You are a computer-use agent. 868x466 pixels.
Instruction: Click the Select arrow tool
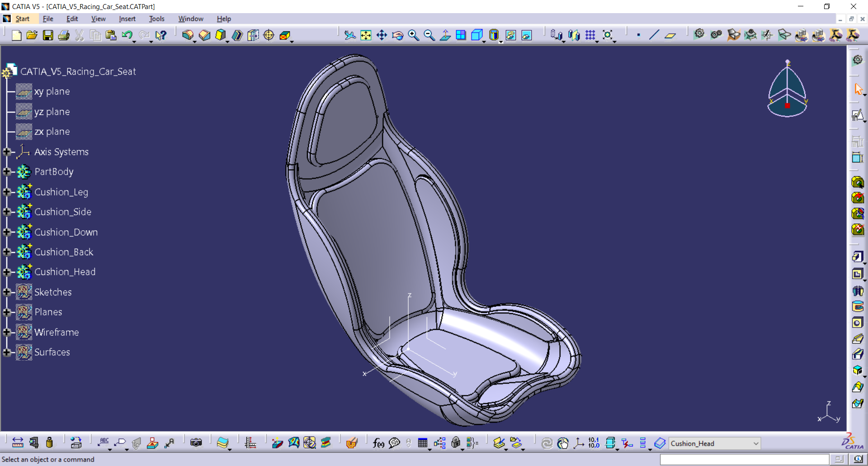[x=859, y=89]
